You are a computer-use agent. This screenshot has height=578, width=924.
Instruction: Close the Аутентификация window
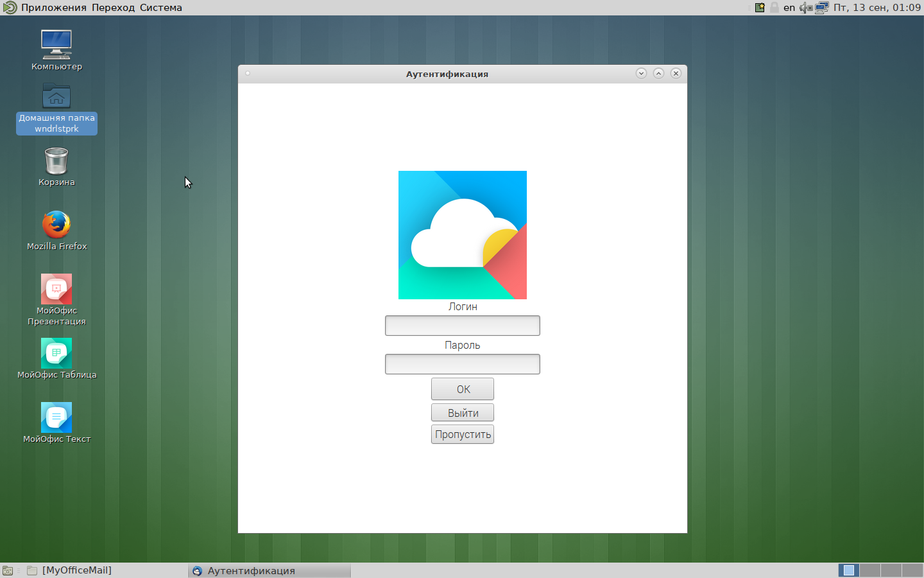click(676, 73)
